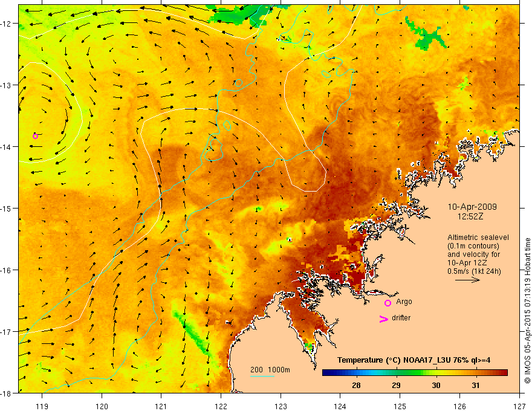Click the cyan 200 1000m isobath sample
This screenshot has height=411, width=532.
tap(262, 376)
